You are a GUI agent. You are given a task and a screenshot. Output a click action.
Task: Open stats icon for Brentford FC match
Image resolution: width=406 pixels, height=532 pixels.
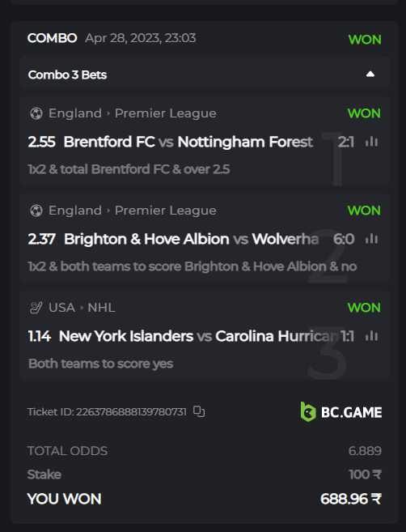coord(371,142)
